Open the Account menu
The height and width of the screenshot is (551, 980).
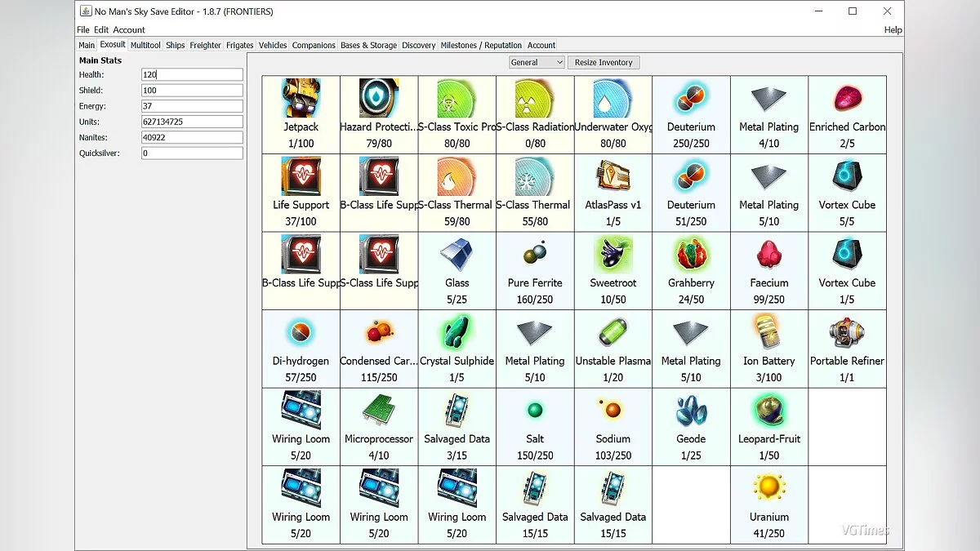(129, 30)
